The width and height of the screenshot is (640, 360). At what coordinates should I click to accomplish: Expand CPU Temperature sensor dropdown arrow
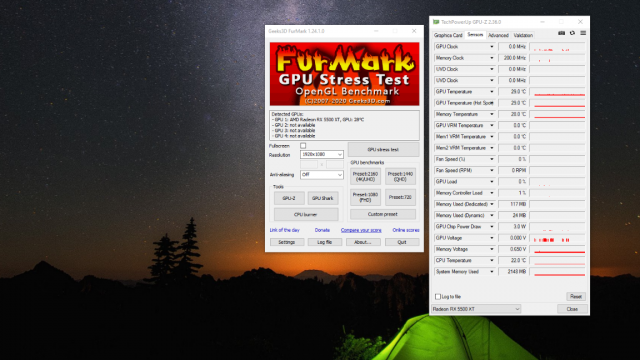[491, 260]
